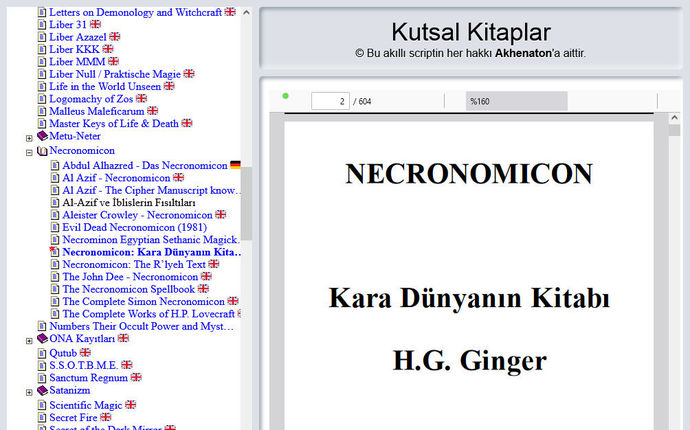Click the German flag beside Das Necronomicon

tap(235, 165)
